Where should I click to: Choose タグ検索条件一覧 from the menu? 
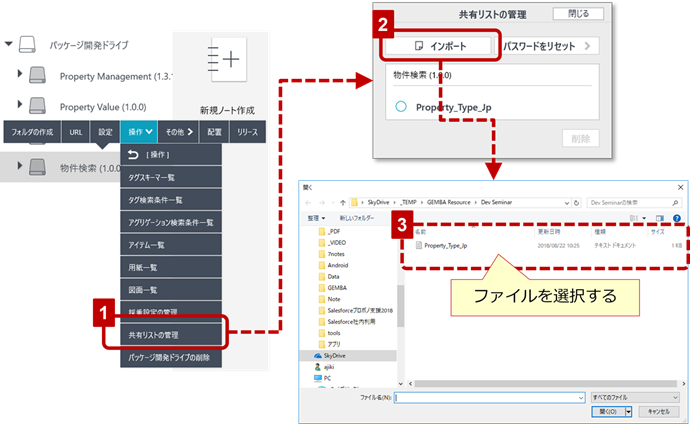[x=171, y=200]
